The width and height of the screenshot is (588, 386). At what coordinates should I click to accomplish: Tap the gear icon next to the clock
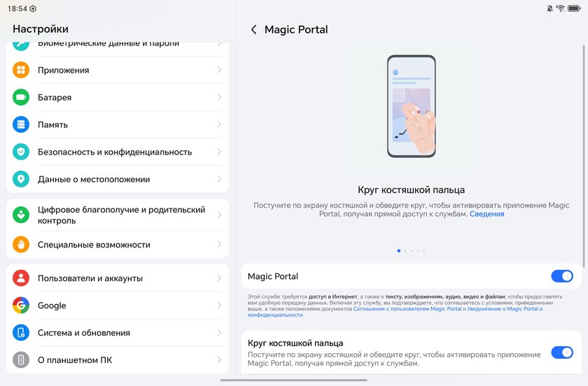pyautogui.click(x=33, y=8)
